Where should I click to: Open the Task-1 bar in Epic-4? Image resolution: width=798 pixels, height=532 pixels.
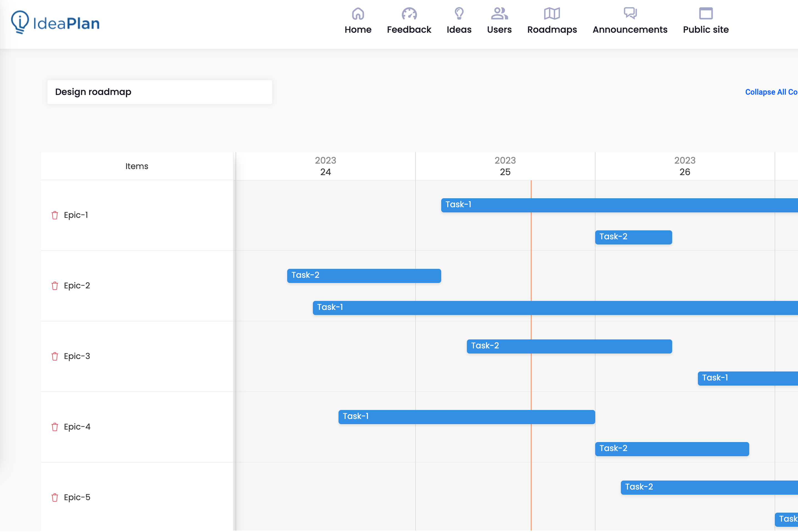click(467, 417)
